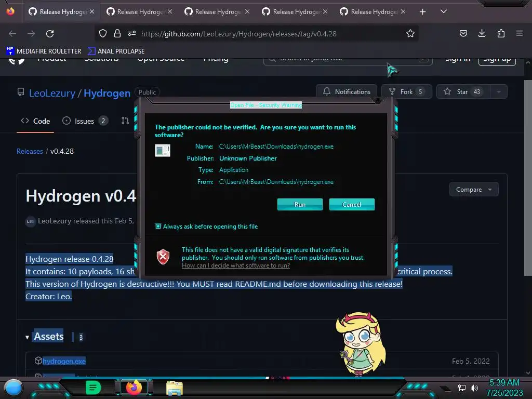Click the tracking protection shield icon
This screenshot has height=399, width=532.
coord(103,33)
